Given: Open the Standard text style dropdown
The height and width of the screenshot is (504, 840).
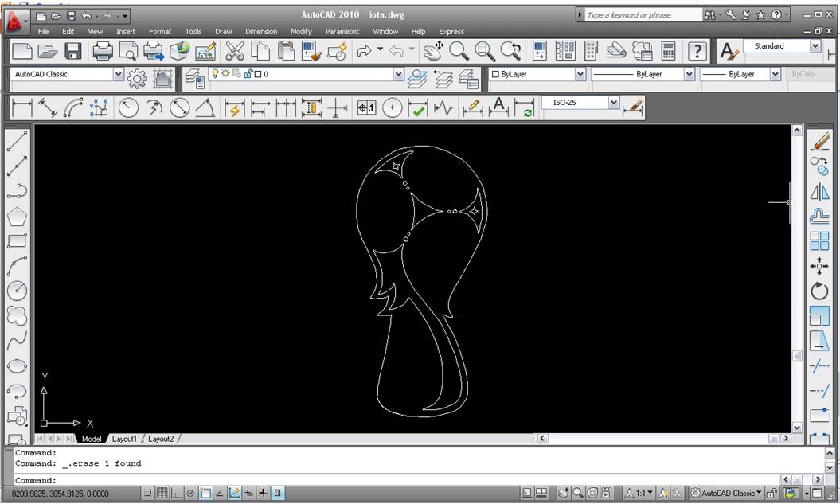Looking at the screenshot, I should tap(815, 46).
